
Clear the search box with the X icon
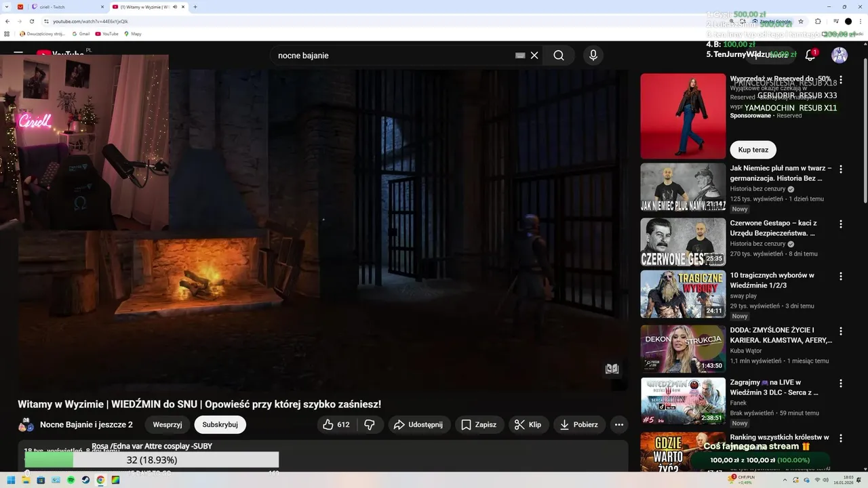[534, 56]
